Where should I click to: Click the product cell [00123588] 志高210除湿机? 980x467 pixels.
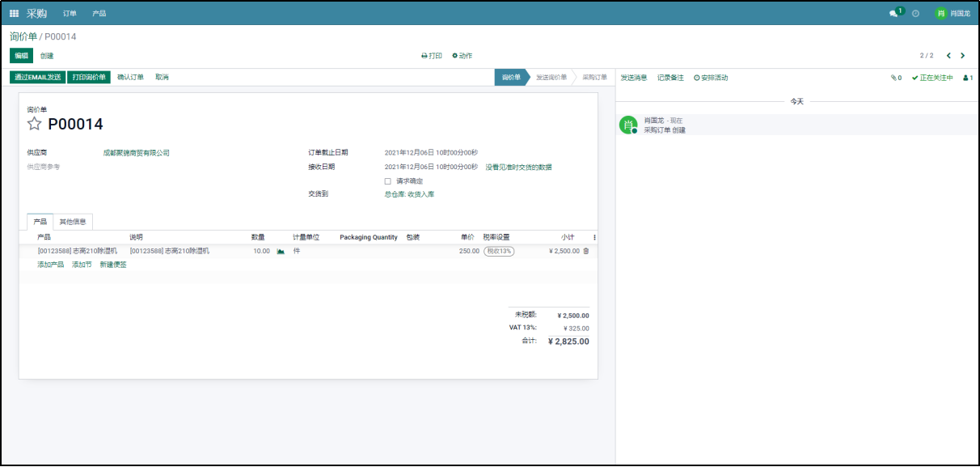[x=77, y=251]
